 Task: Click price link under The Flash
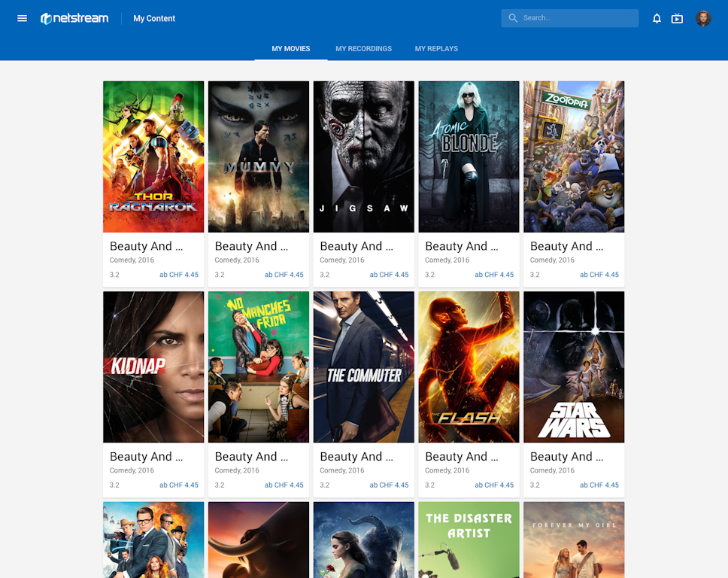[x=494, y=485]
